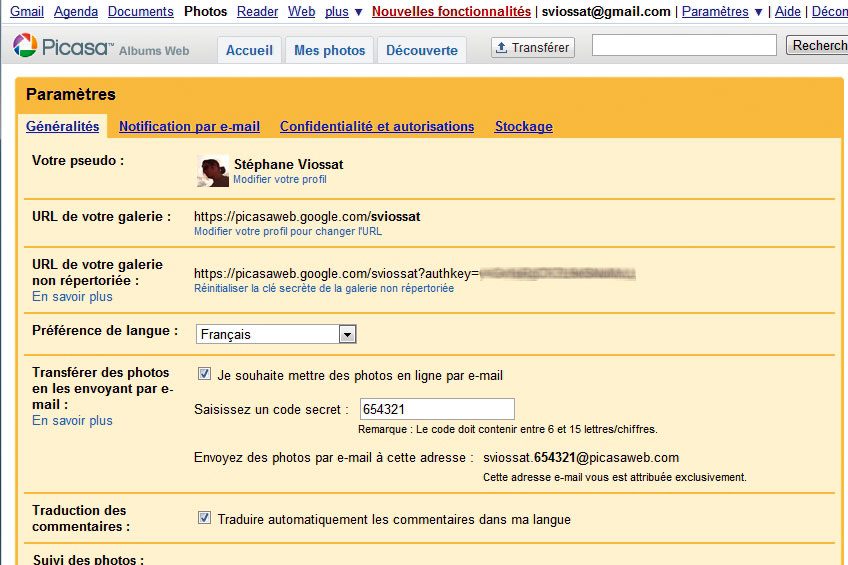
Task: Open En savoir plus under Transférer des photos
Action: 72,421
